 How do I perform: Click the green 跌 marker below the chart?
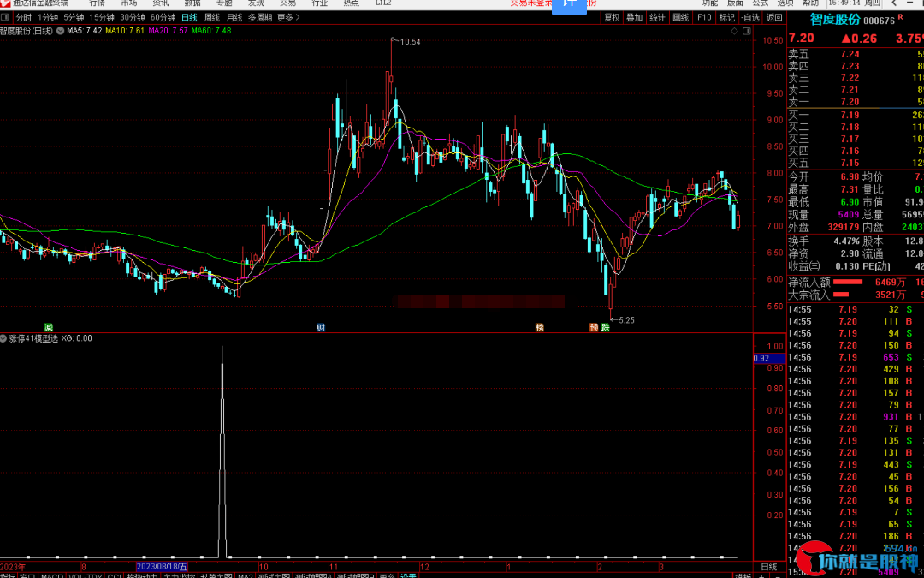(x=605, y=327)
